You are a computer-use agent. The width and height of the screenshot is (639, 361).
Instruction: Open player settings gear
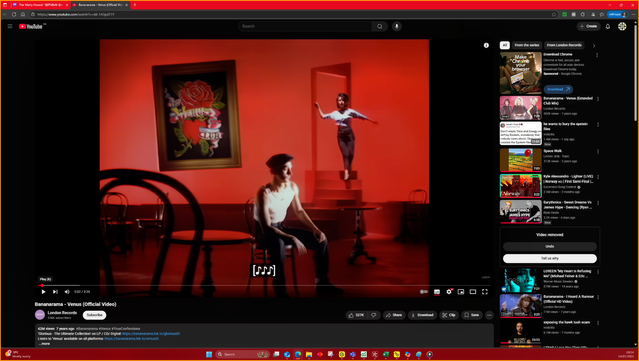pyautogui.click(x=449, y=292)
